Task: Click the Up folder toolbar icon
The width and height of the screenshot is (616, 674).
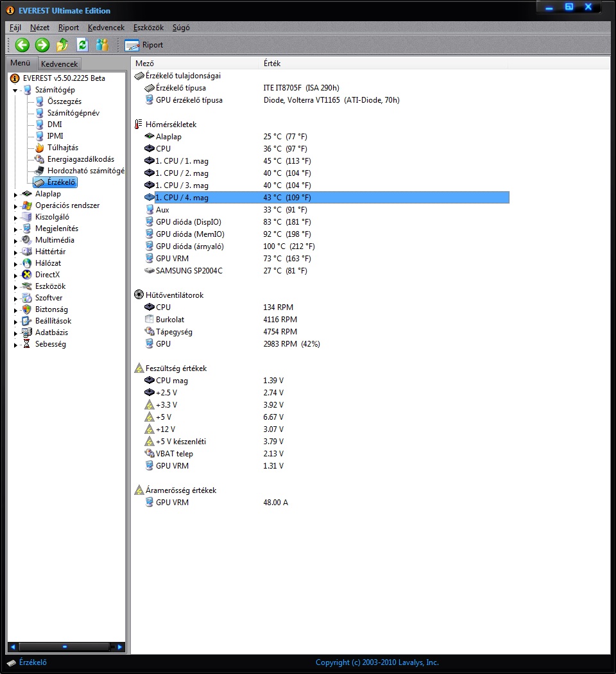Action: tap(62, 45)
